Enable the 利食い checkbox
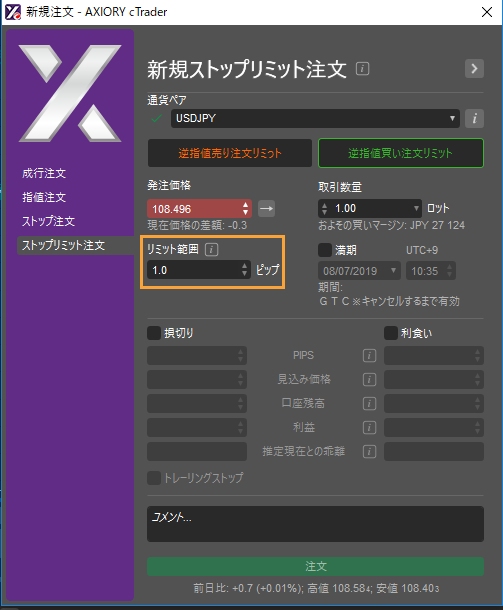 [x=391, y=333]
